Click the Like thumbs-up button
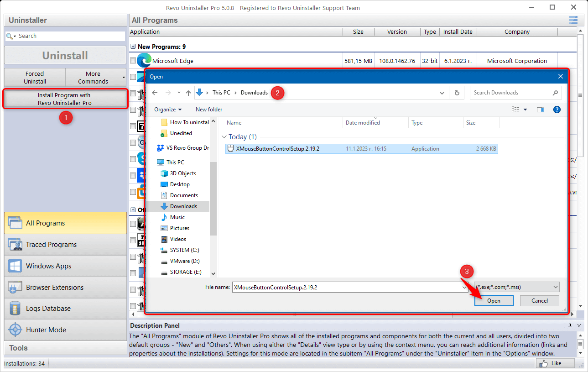Image resolution: width=588 pixels, height=372 pixels. point(555,363)
